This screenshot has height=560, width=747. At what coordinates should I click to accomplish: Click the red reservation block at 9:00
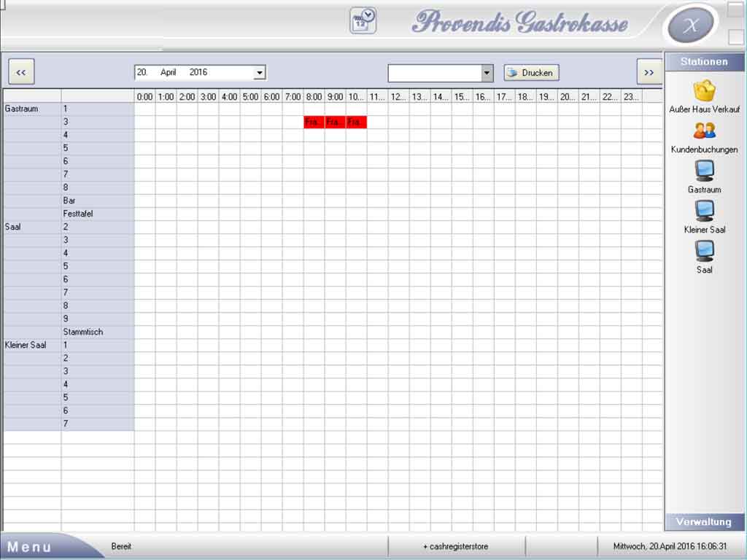click(335, 122)
